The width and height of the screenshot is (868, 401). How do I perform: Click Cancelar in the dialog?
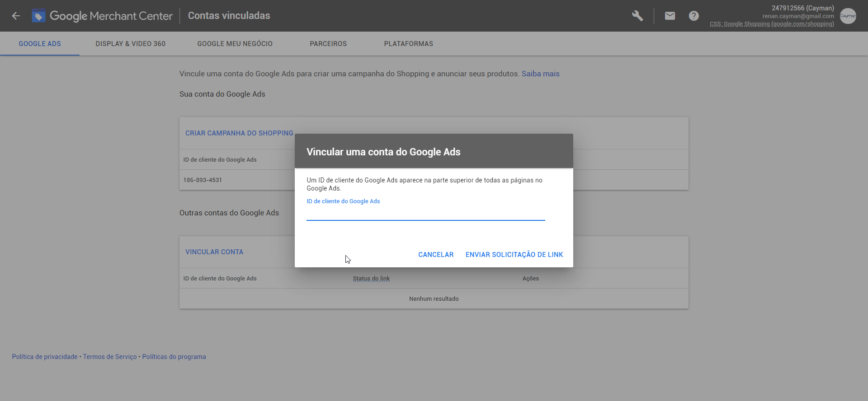pyautogui.click(x=436, y=255)
